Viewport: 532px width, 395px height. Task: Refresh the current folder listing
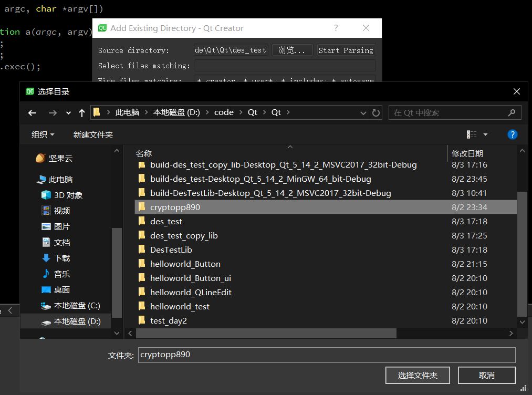click(376, 112)
